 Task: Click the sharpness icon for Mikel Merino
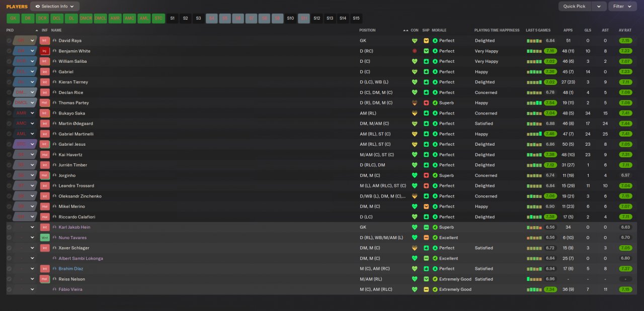(426, 206)
